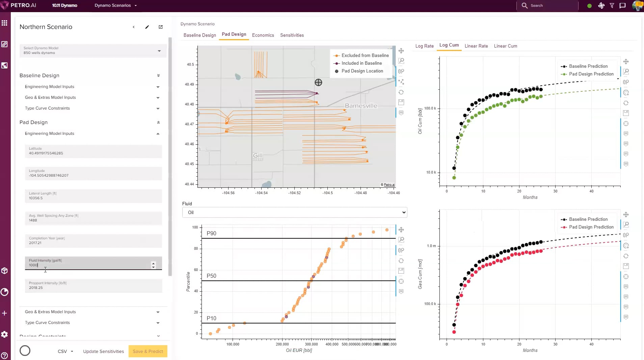Open settings gear in left sidebar
The image size is (644, 360).
click(4, 334)
